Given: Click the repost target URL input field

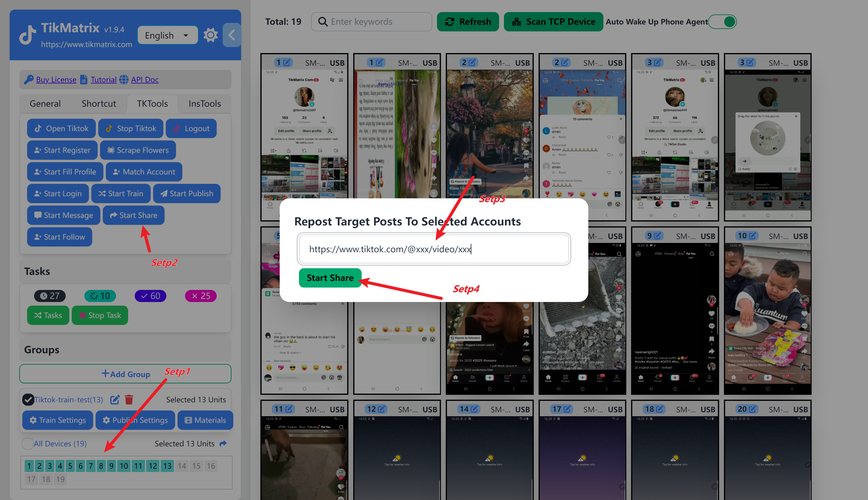Looking at the screenshot, I should click(x=434, y=249).
